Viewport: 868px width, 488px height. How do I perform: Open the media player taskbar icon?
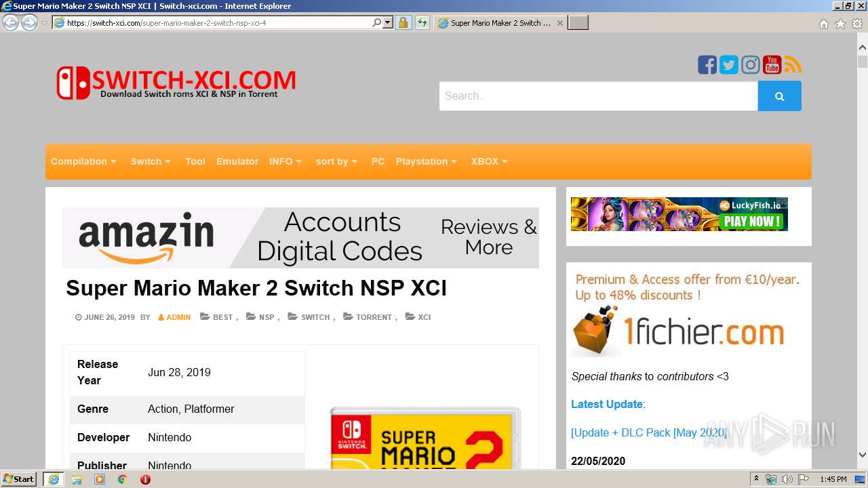(x=100, y=479)
